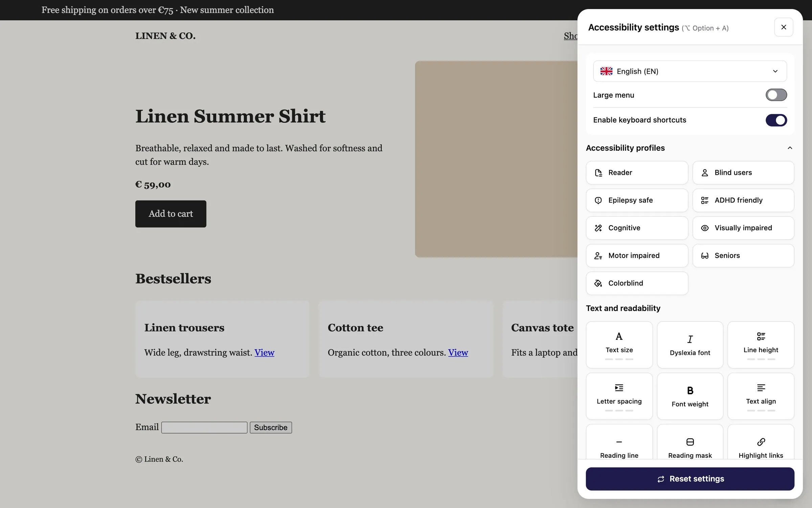Viewport: 812px width, 508px height.
Task: Click the Reading mask icon
Action: (x=690, y=442)
